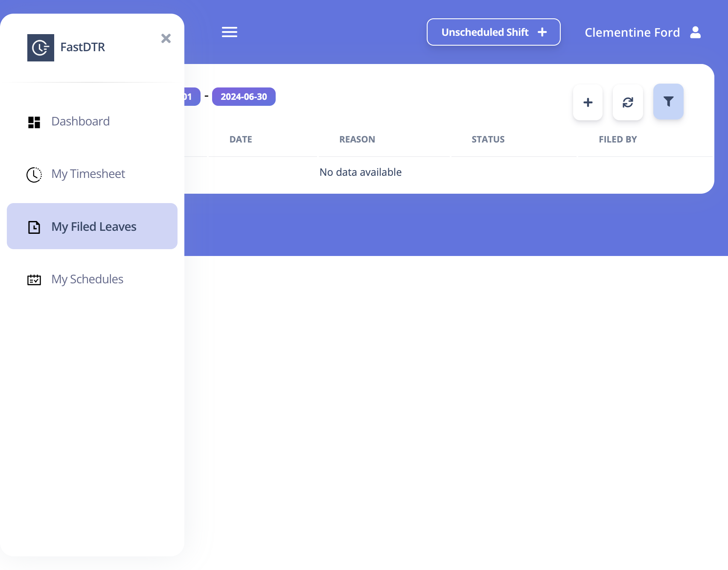Sort by the REASON column header

pyautogui.click(x=357, y=140)
